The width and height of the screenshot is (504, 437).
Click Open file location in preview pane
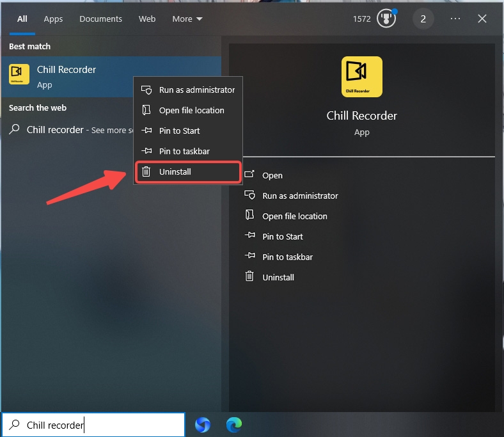click(294, 216)
